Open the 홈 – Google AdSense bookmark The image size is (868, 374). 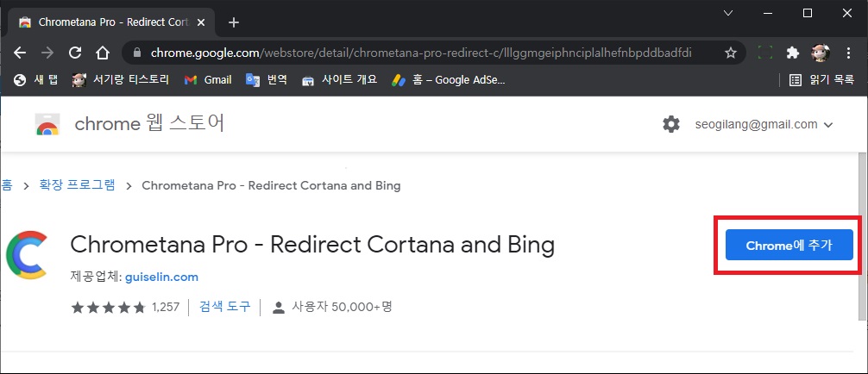(449, 80)
